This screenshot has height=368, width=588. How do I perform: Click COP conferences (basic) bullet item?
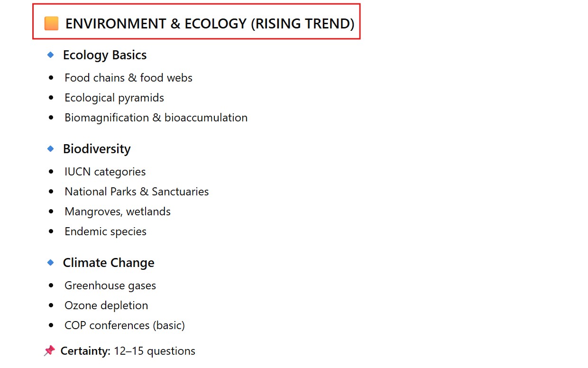click(125, 325)
